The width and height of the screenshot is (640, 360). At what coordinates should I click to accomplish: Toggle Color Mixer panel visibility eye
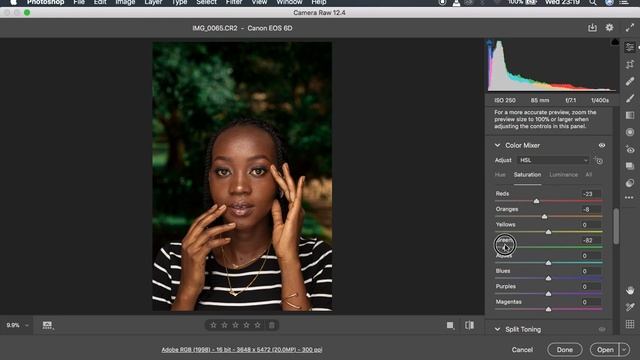coord(602,145)
